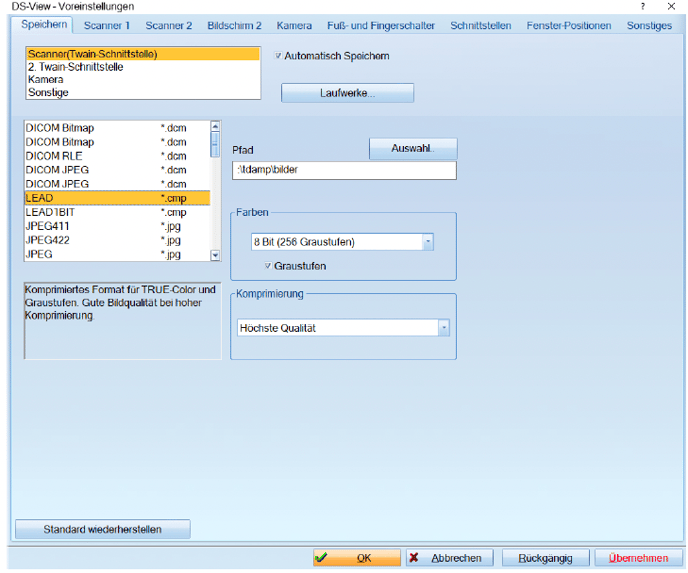Open the Kamera tab
The height and width of the screenshot is (573, 688).
point(294,26)
